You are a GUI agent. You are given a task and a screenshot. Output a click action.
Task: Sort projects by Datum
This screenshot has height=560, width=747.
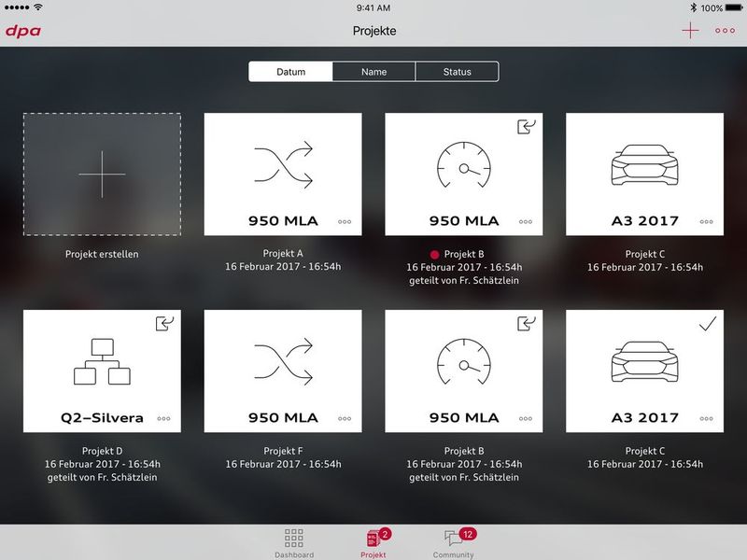290,72
